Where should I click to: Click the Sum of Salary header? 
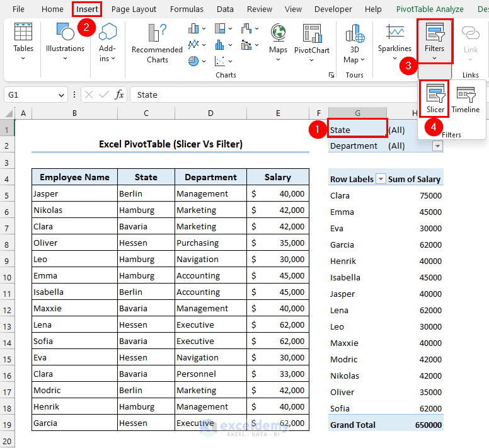pos(414,179)
